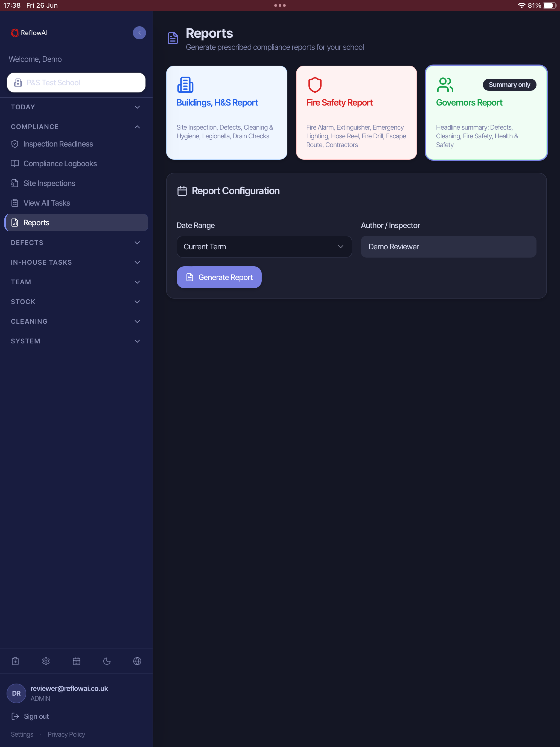The height and width of the screenshot is (747, 560).
Task: Open Inspection Readiness page
Action: [76, 144]
